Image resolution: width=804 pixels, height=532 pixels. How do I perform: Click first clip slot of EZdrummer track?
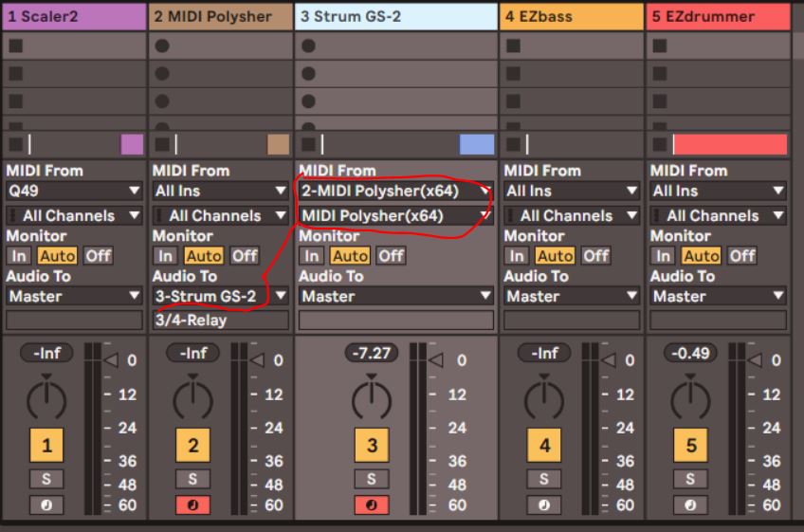[719, 46]
